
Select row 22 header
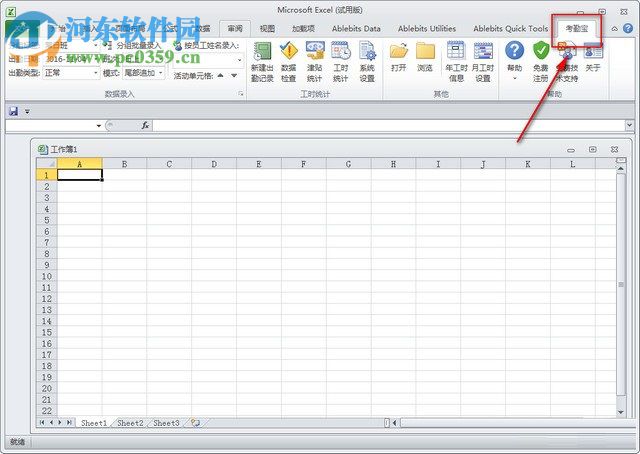point(47,411)
